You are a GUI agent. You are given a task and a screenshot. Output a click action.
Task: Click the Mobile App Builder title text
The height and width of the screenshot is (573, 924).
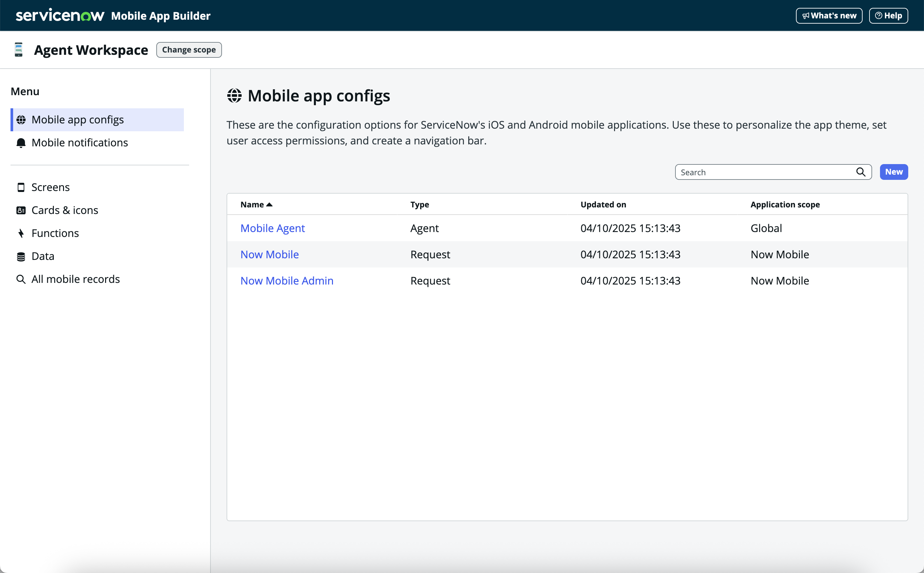161,16
